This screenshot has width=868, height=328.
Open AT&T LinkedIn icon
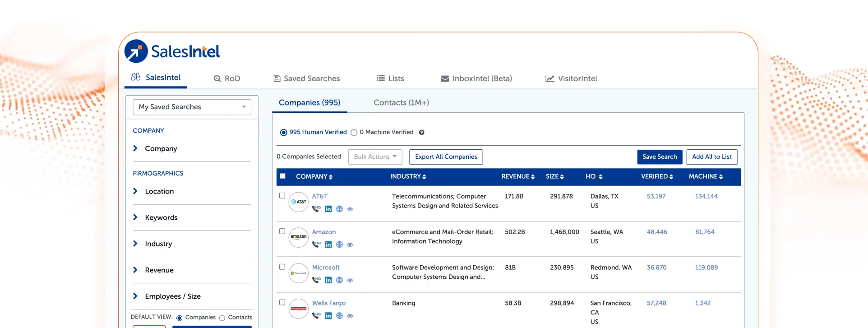pyautogui.click(x=328, y=209)
